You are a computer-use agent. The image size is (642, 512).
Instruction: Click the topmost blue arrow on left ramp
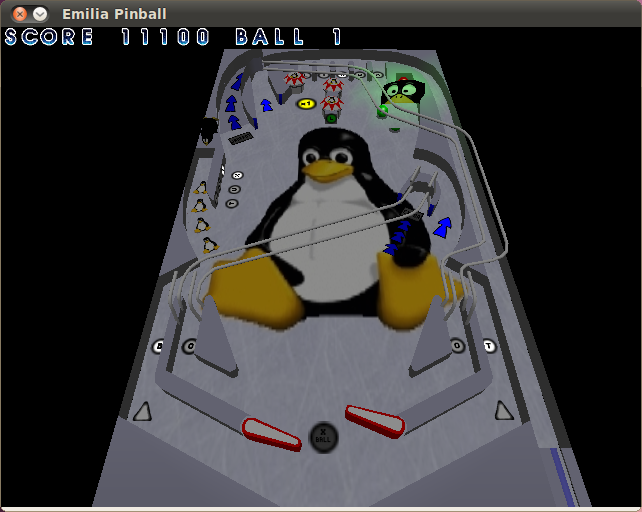[x=237, y=82]
